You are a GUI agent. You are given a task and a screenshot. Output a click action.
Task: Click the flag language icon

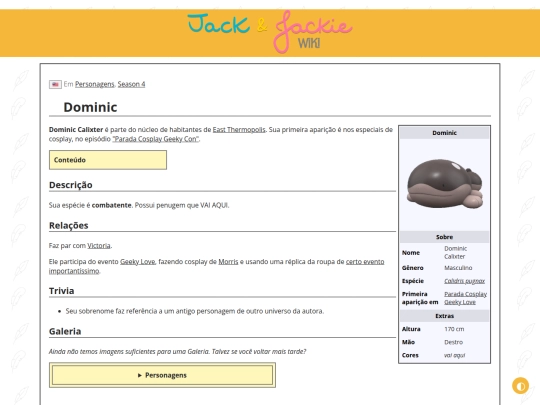55,84
